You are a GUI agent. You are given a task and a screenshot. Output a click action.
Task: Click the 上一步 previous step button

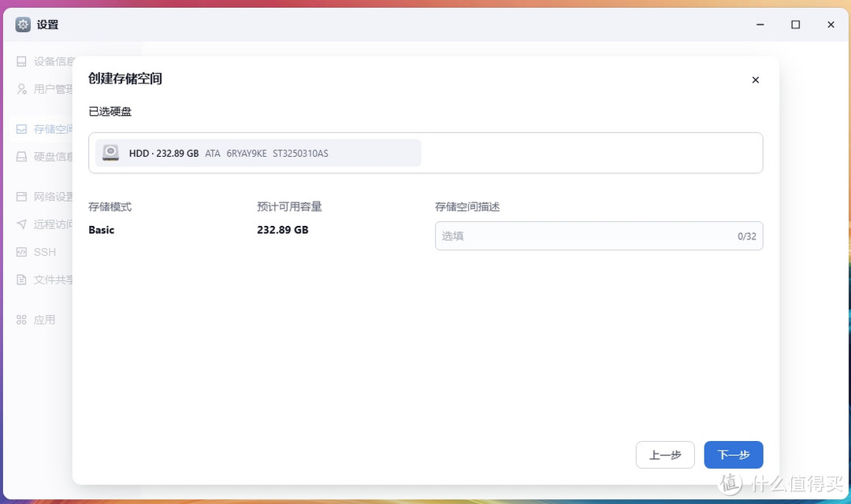665,454
